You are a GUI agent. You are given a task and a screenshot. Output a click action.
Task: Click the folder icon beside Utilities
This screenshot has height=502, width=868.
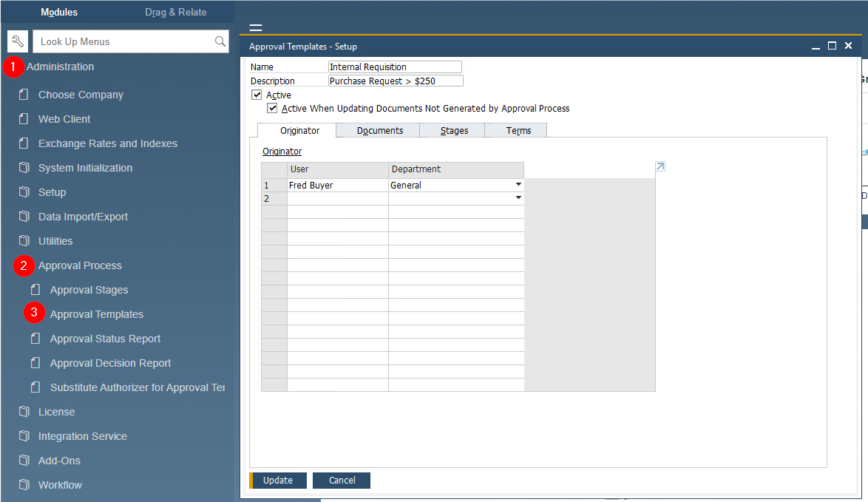(x=24, y=241)
